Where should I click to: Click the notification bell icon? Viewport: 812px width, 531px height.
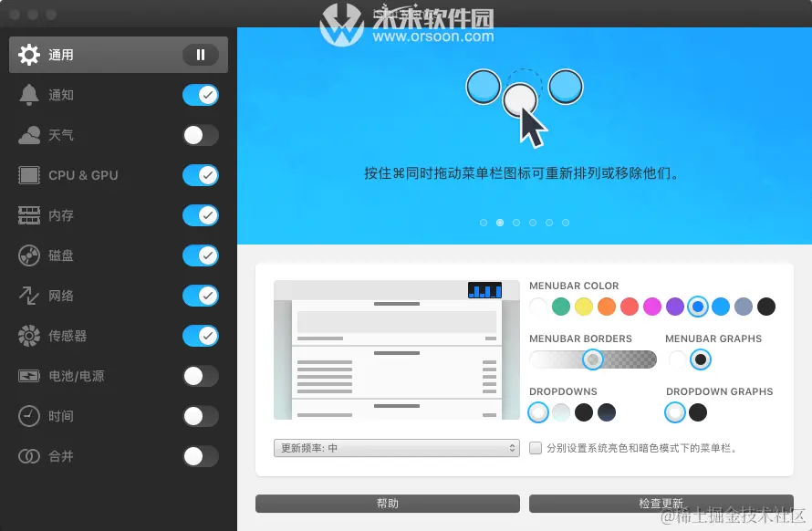[29, 95]
